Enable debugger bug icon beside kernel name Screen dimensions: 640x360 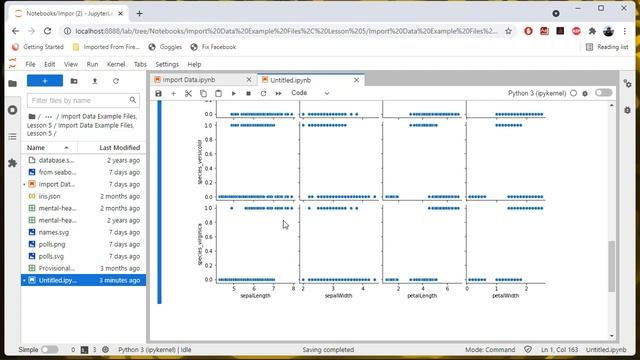585,93
